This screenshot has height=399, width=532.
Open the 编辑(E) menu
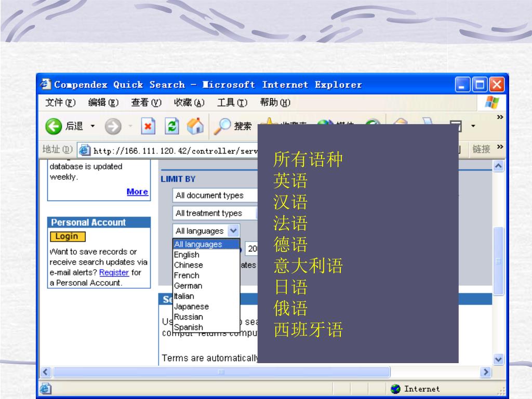coord(103,102)
